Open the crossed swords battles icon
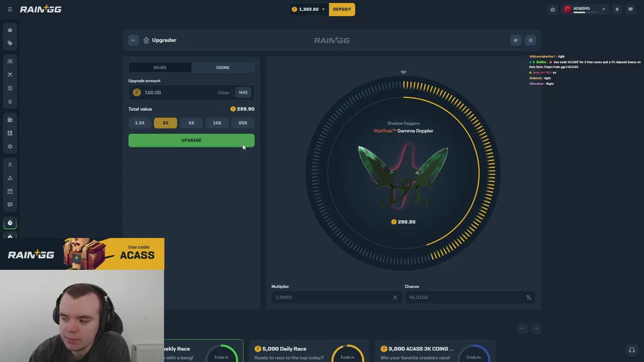This screenshot has width=644, height=362. (x=10, y=75)
